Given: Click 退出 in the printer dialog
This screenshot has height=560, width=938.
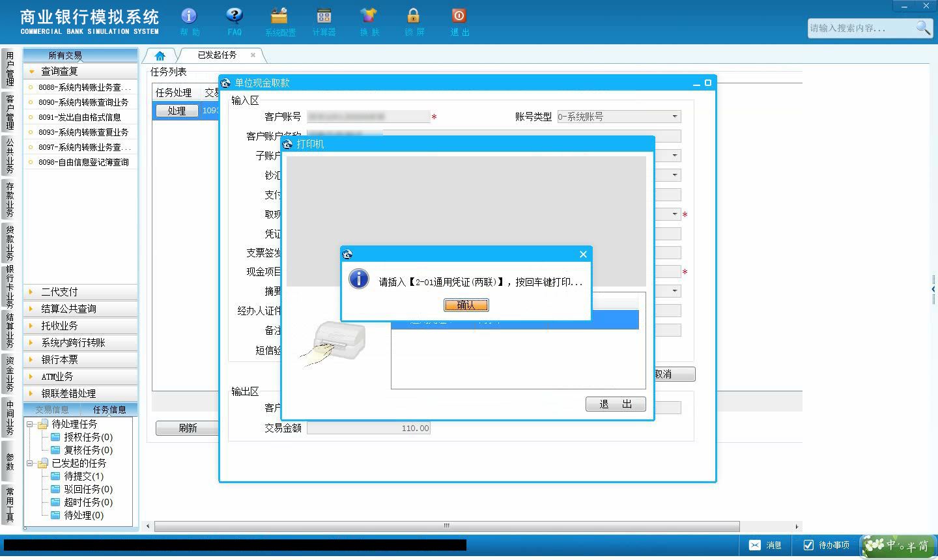Looking at the screenshot, I should click(x=616, y=404).
